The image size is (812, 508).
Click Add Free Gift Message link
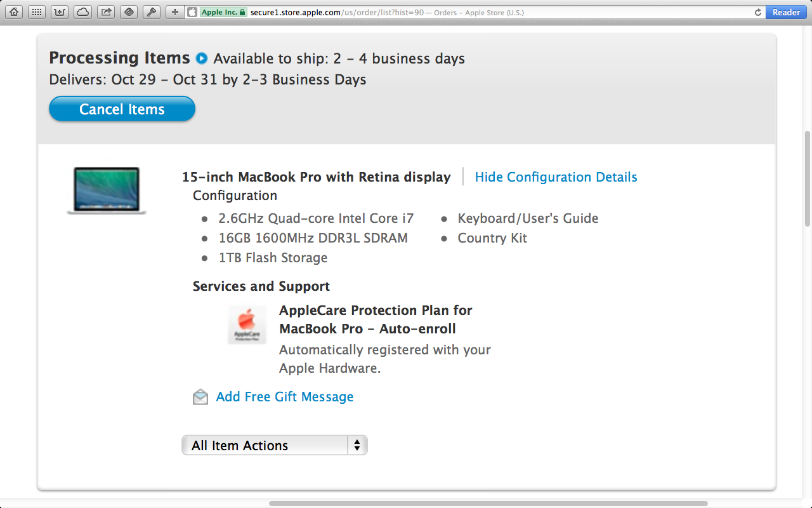tap(284, 397)
